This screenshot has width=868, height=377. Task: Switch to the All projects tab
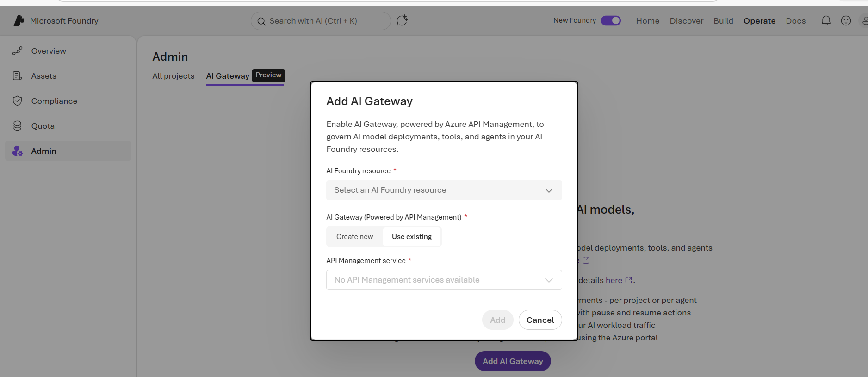click(174, 76)
